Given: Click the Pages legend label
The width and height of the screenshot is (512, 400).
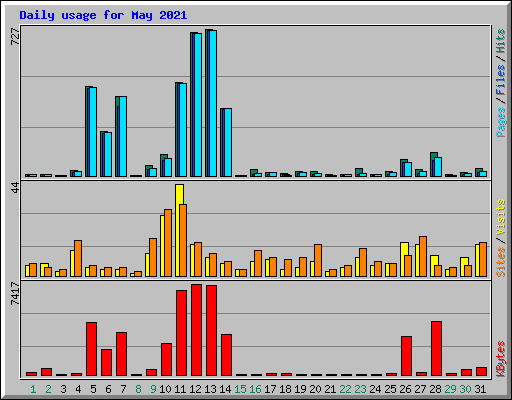Looking at the screenshot, I should (x=501, y=122).
